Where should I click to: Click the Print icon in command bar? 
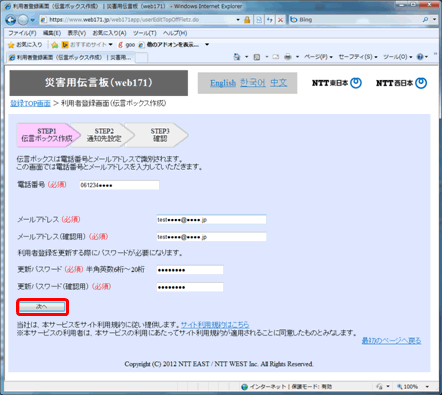pyautogui.click(x=288, y=57)
